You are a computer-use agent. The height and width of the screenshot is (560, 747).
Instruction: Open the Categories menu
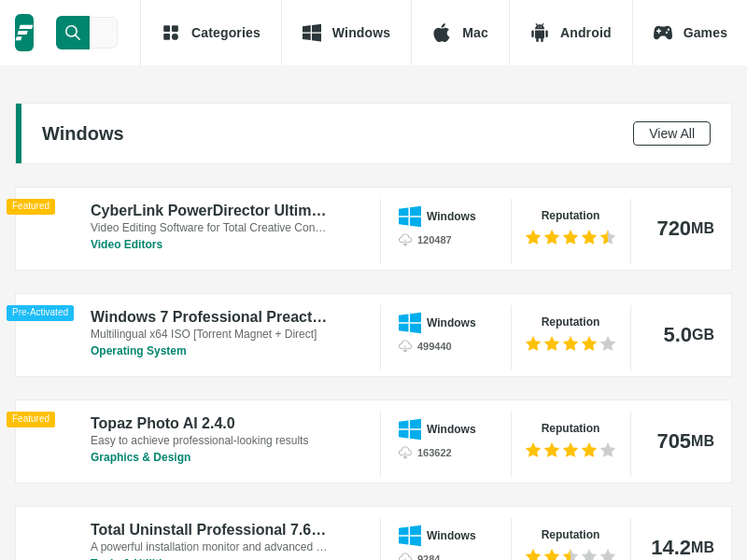(211, 33)
